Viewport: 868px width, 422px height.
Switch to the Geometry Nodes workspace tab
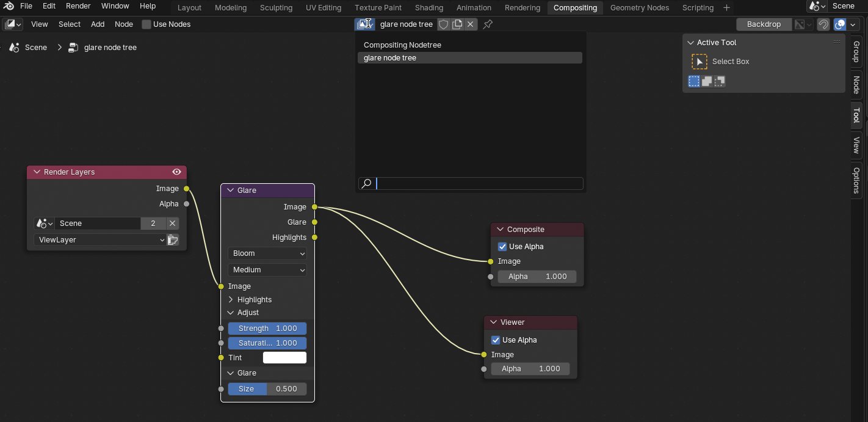click(640, 7)
